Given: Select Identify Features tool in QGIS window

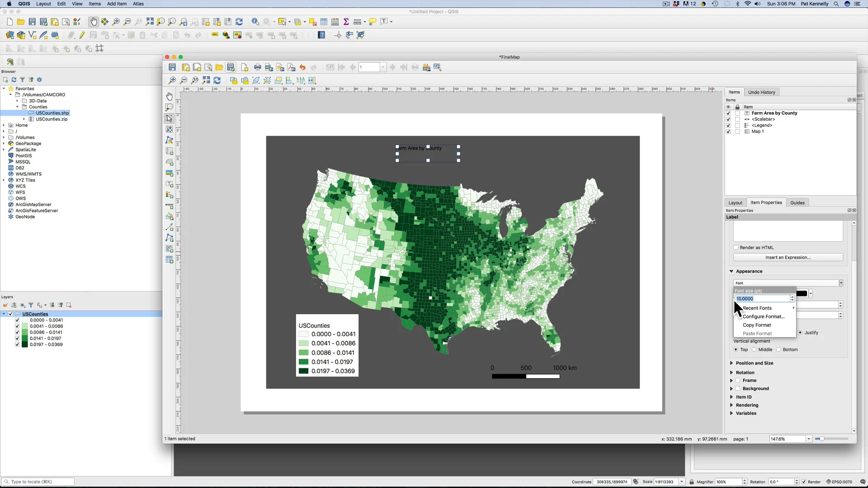Looking at the screenshot, I should pos(255,22).
